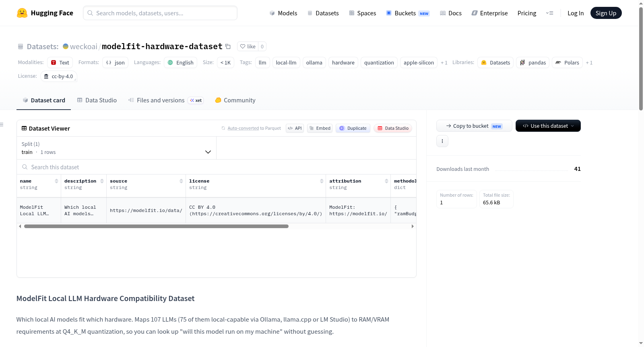Open the Datasets library tag
The height and width of the screenshot is (347, 644).
495,62
